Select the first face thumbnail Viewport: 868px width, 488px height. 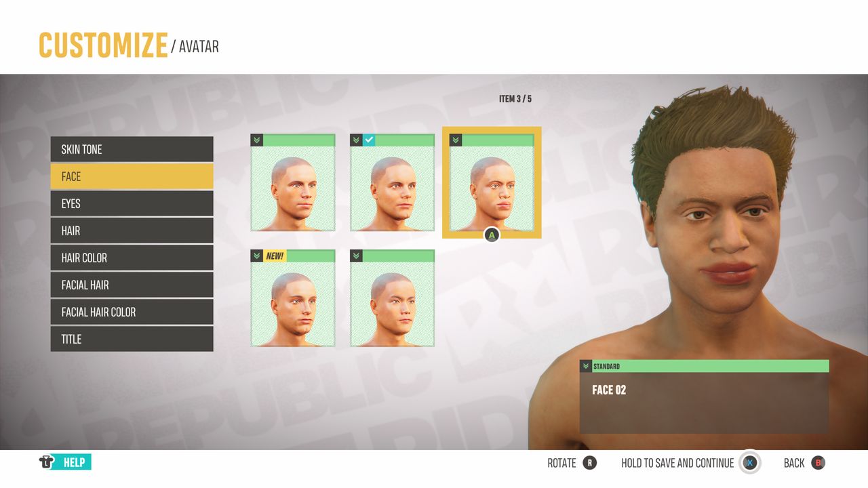tap(293, 183)
